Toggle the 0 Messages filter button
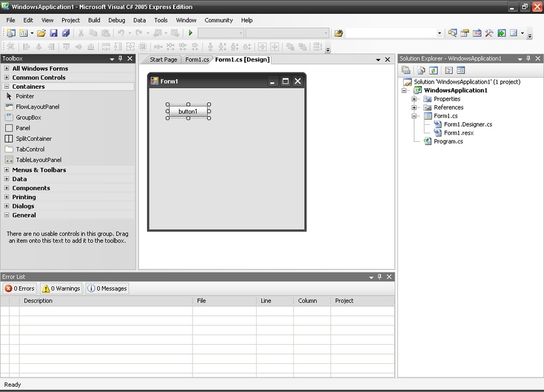 tap(107, 288)
